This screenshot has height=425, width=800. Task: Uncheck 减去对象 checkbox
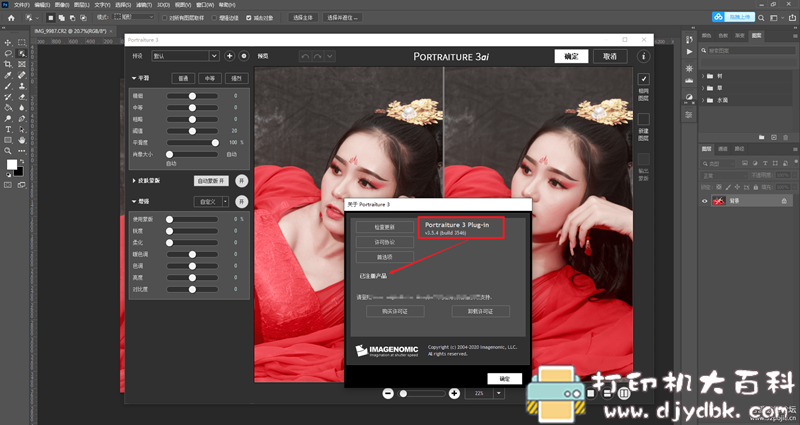coord(248,18)
